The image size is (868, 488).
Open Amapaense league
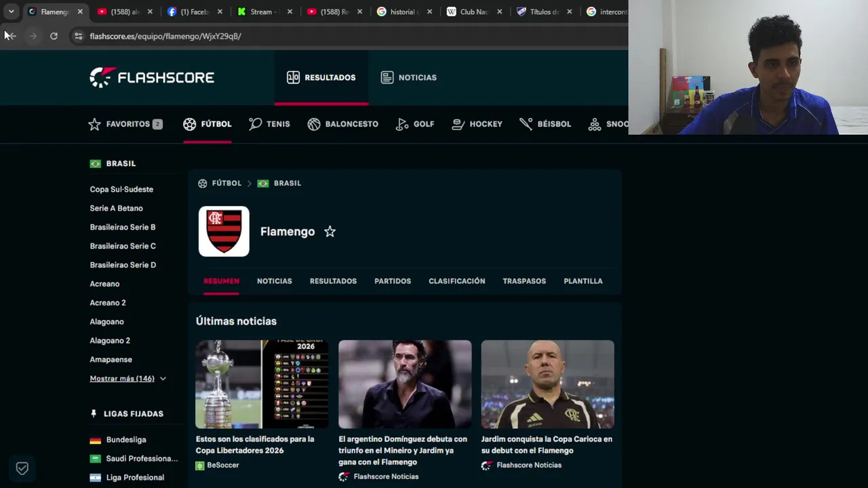click(111, 360)
